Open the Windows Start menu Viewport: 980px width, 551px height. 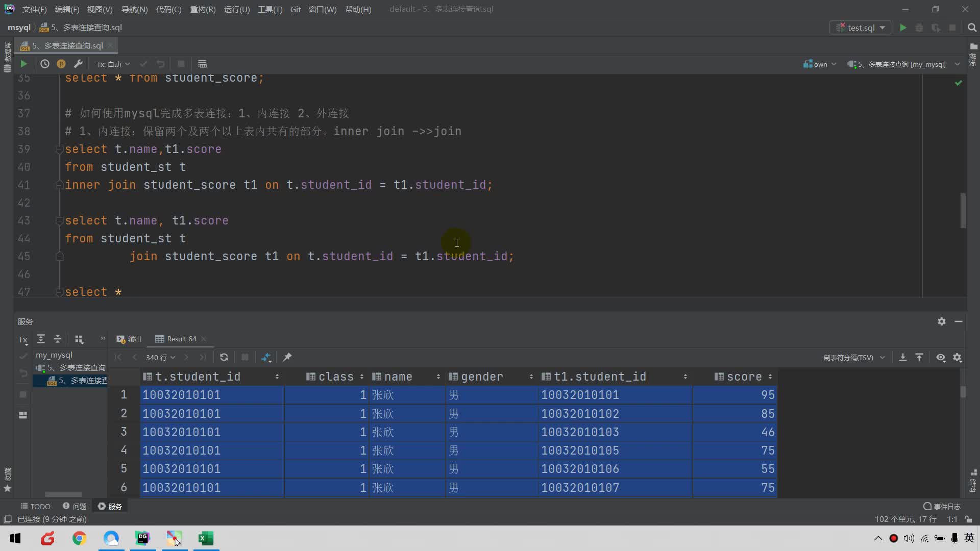point(15,538)
